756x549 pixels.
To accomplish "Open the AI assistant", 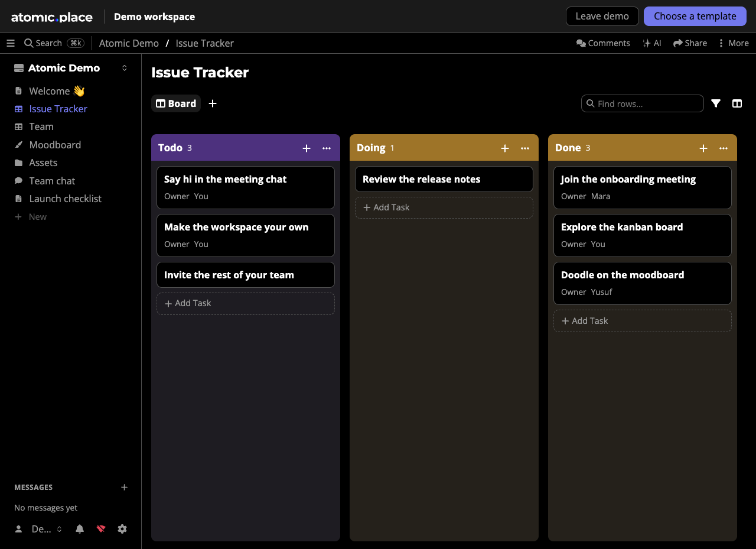I will pos(652,43).
